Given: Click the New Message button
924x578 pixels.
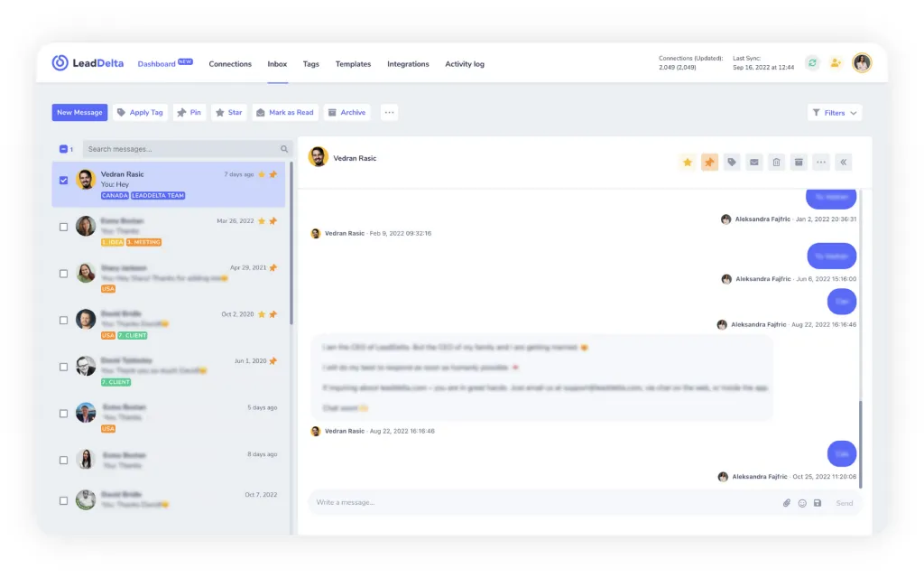Looking at the screenshot, I should [x=79, y=112].
